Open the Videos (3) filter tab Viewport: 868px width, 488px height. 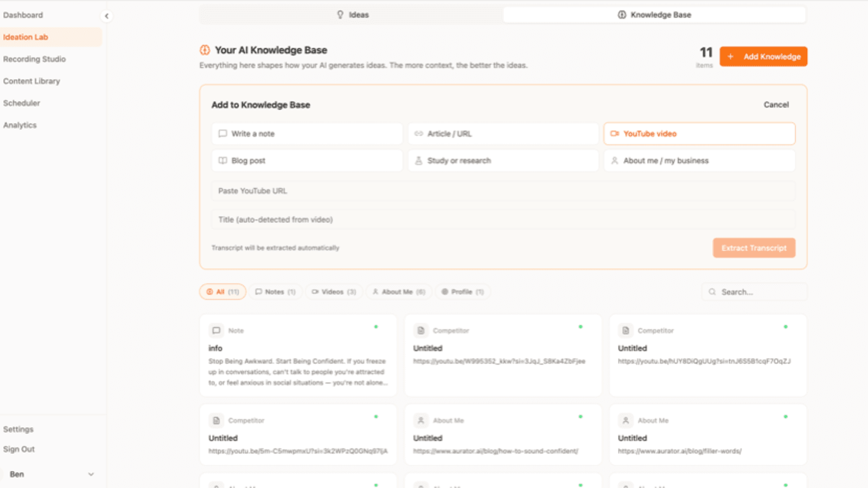pos(333,292)
